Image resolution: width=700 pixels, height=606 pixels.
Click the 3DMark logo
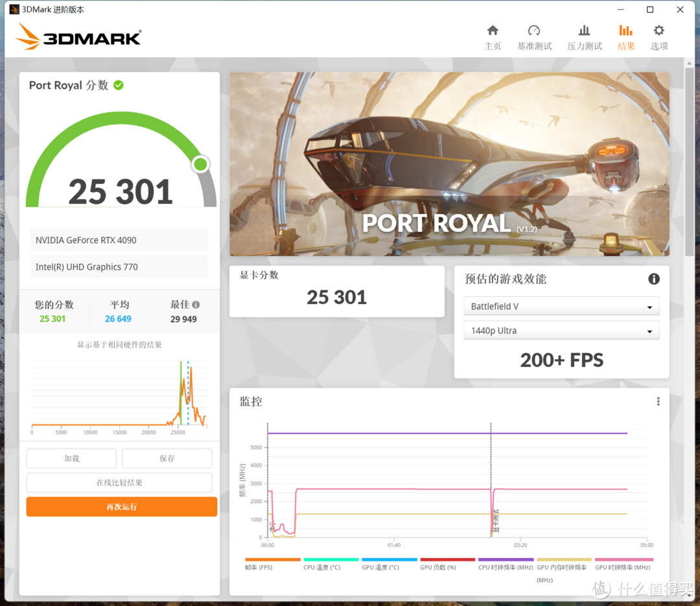click(79, 36)
